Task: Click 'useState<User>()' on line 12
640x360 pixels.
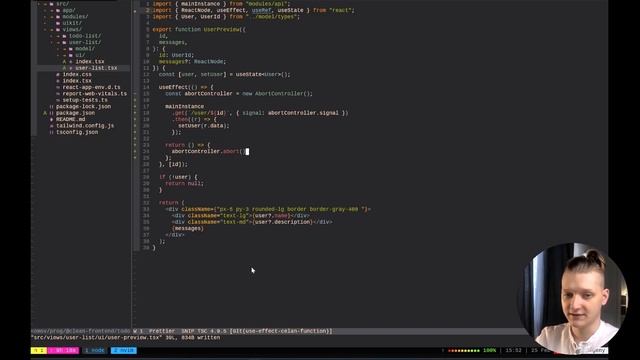Action: pos(263,74)
